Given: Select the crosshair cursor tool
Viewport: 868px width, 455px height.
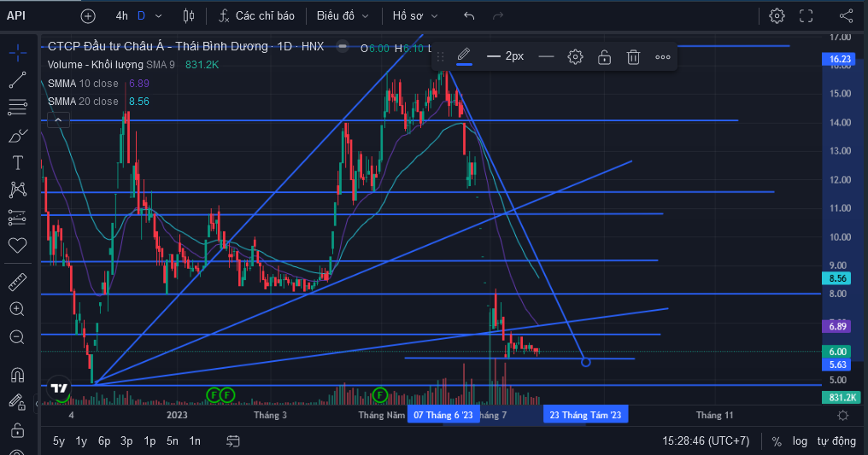Looking at the screenshot, I should tap(18, 53).
